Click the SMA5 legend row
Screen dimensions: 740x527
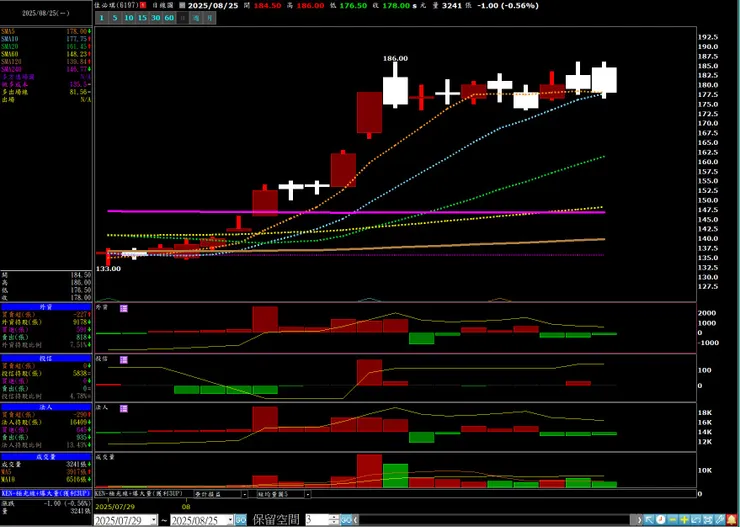[x=46, y=31]
